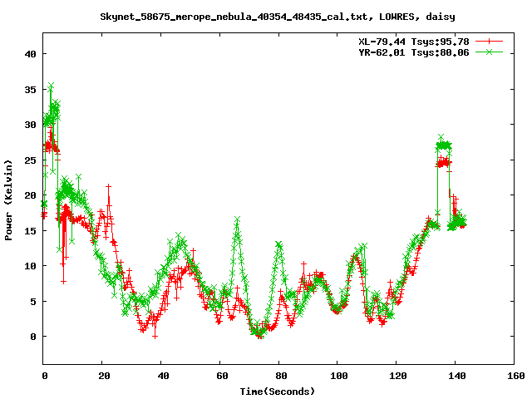Click the green peak near 80 seconds

279,244
